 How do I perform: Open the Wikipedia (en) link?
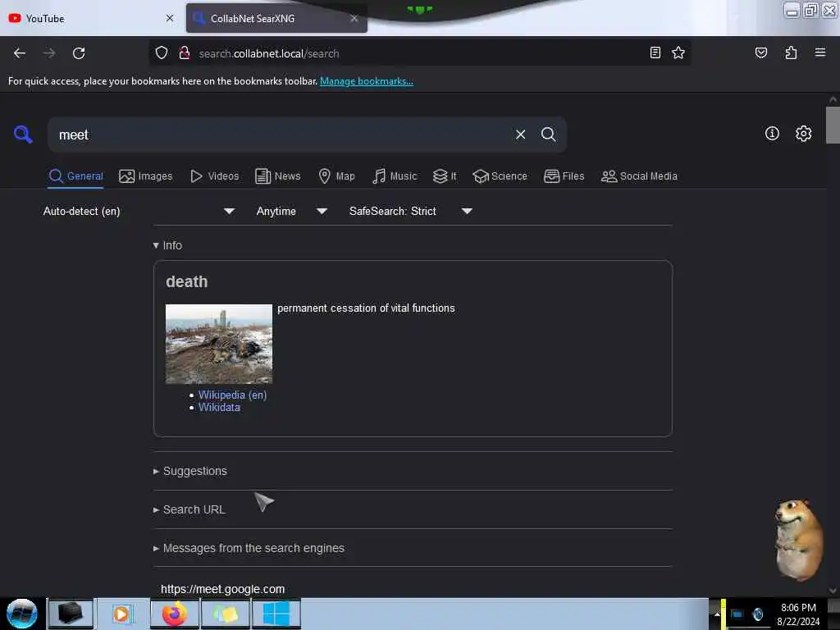[x=232, y=395]
